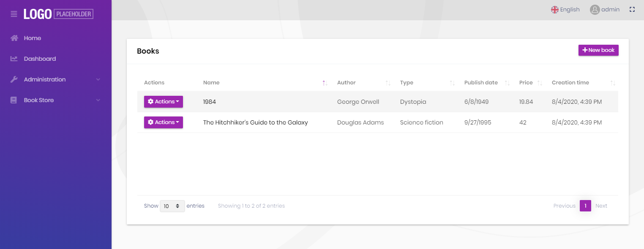Viewport: 644px width, 249px height.
Task: Toggle fullscreen mode icon
Action: [x=632, y=9]
